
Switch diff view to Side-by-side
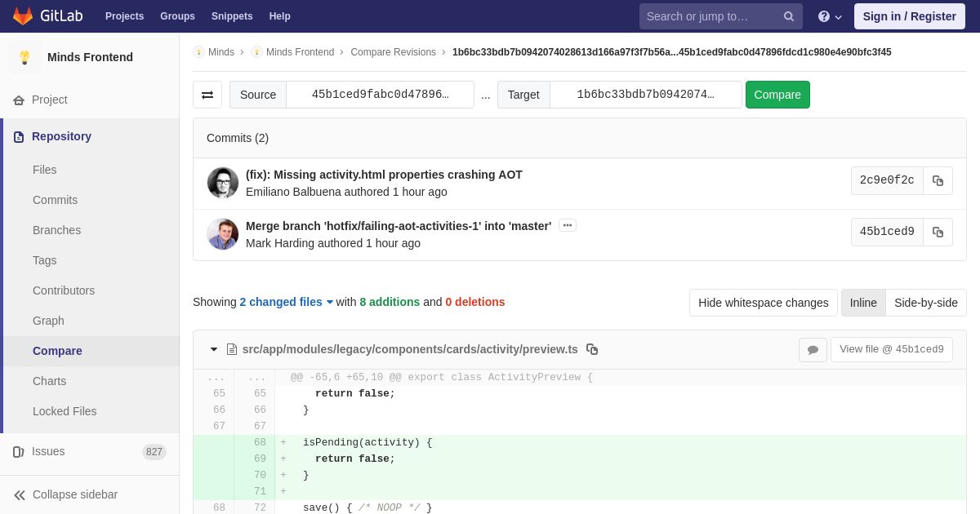click(x=925, y=303)
